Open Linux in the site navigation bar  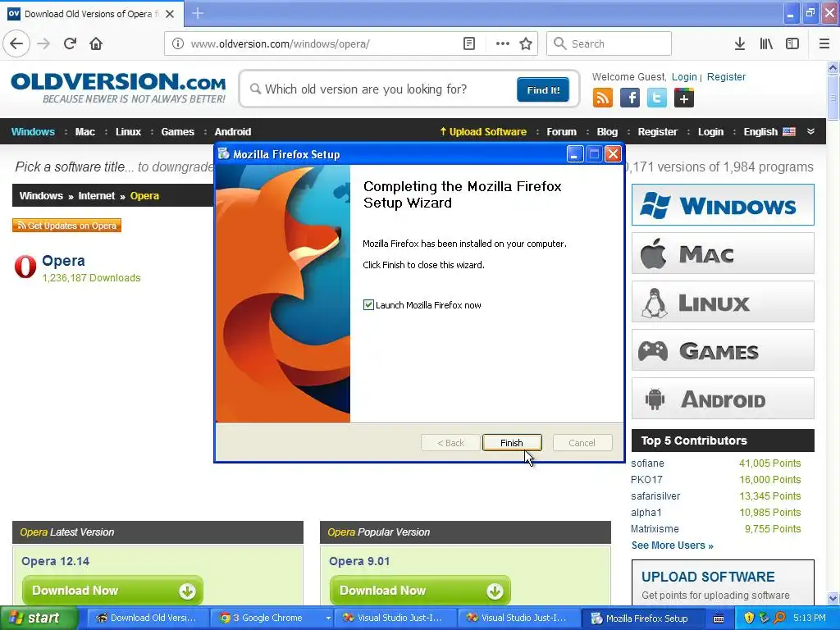coord(128,132)
